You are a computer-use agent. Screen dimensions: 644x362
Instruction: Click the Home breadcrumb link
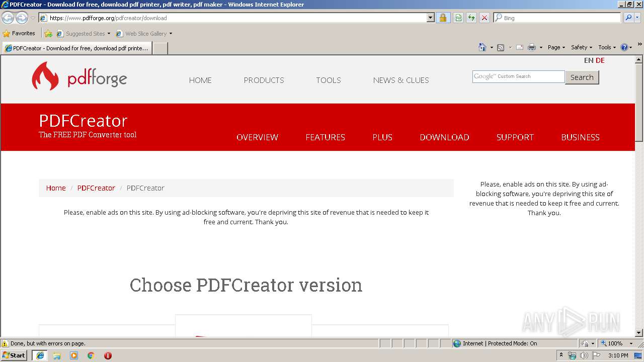(x=56, y=188)
